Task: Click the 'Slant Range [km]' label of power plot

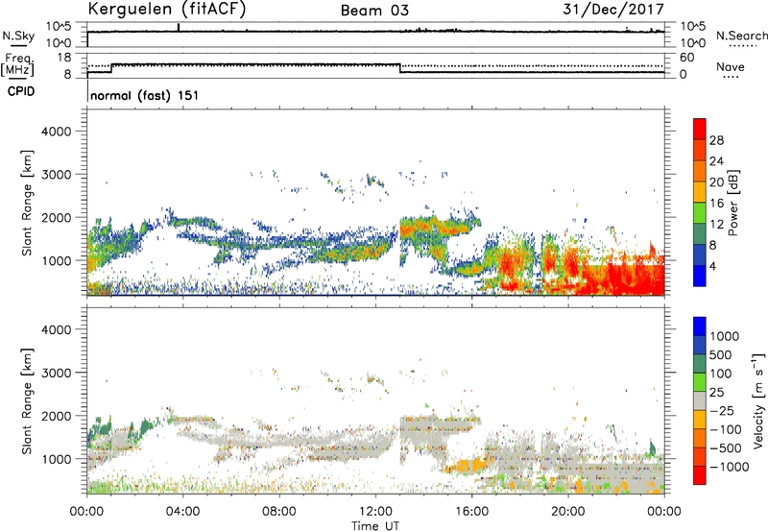Action: click(27, 204)
